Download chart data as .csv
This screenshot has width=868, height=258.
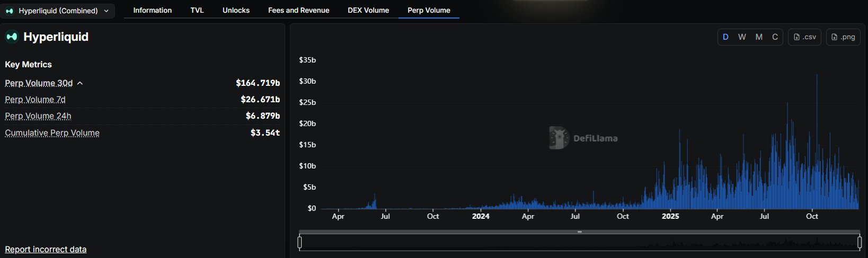click(x=804, y=37)
